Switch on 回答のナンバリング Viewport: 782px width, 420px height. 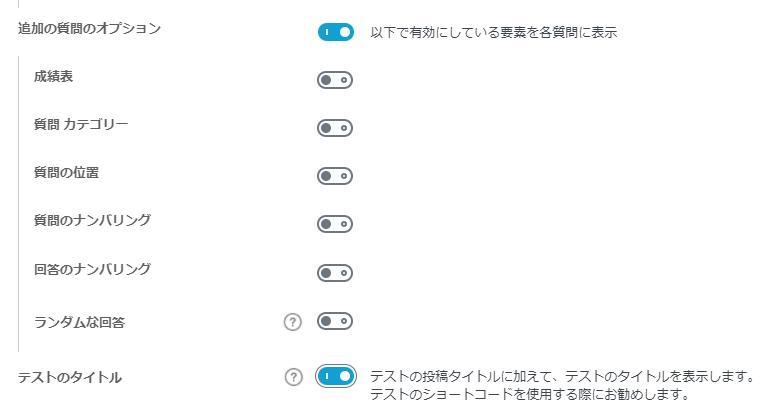[x=335, y=273]
